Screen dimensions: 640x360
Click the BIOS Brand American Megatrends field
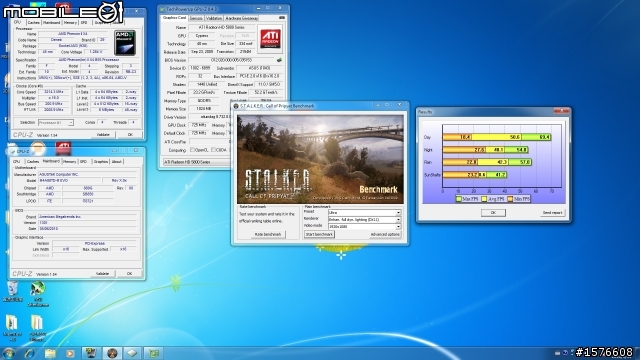click(87, 217)
